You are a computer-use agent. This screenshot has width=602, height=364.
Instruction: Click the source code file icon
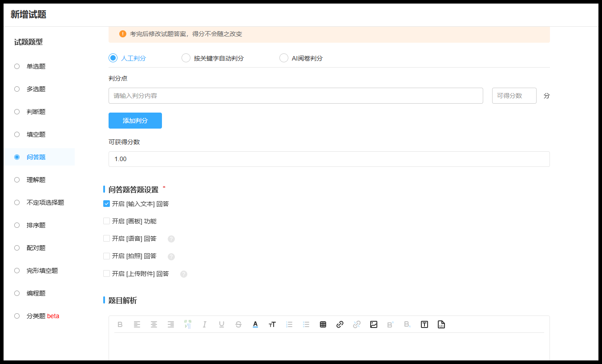click(441, 324)
